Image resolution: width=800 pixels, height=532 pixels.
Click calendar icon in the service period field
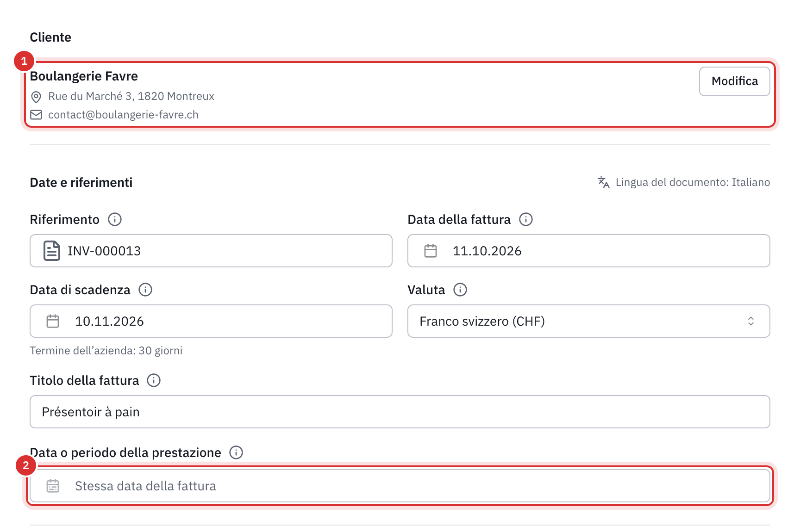coord(53,486)
